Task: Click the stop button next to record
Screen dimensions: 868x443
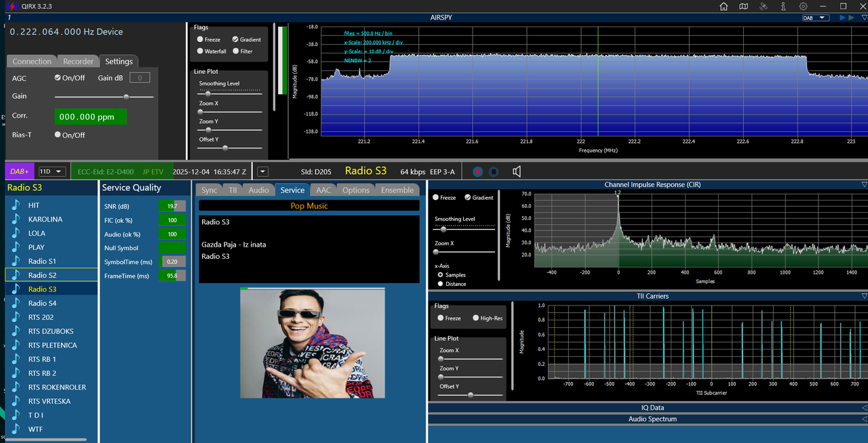Action: tap(494, 172)
